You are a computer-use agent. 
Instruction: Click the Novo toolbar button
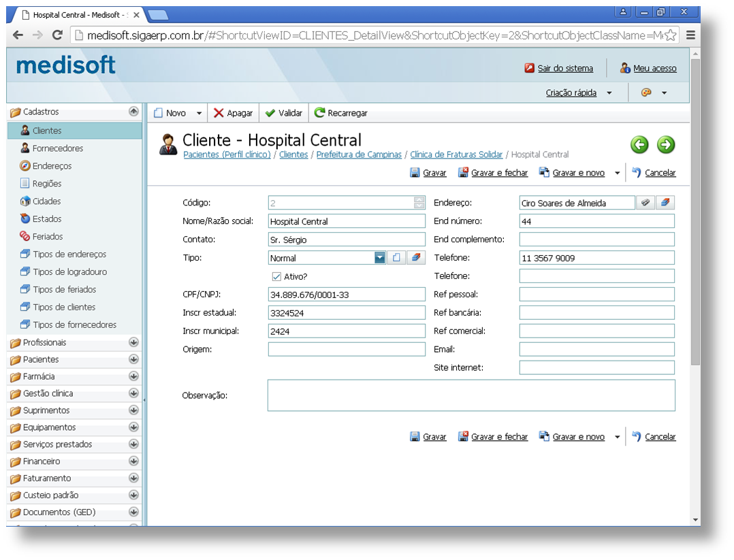[170, 113]
